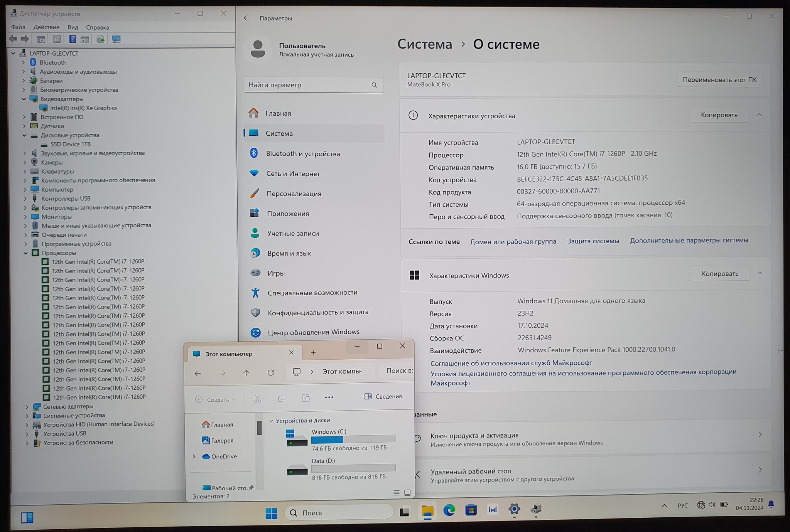Click the refresh button in File Explorer

pos(271,373)
